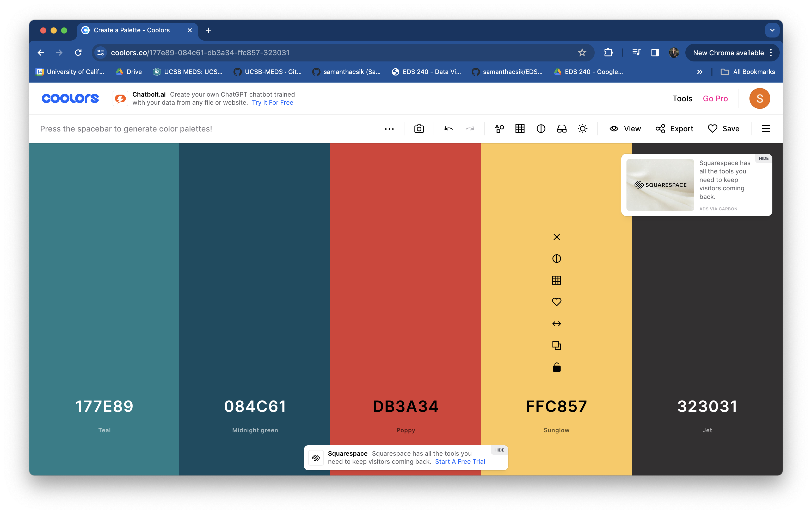This screenshot has height=514, width=812.
Task: Open the contrast checker icon in toolbar
Action: coord(540,129)
